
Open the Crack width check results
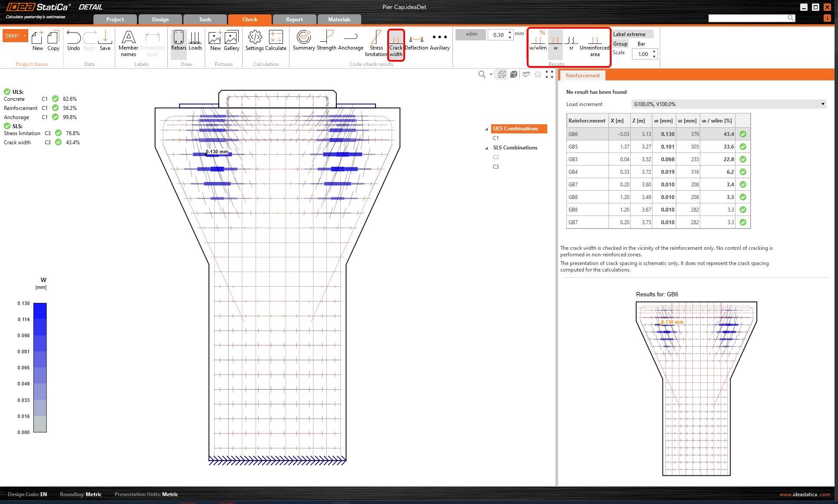pyautogui.click(x=396, y=44)
